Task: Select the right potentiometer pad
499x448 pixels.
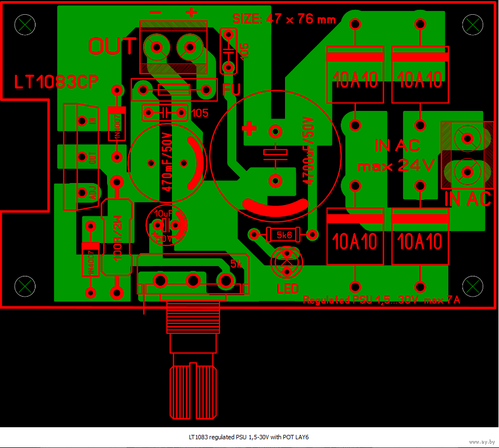Action: coord(226,281)
